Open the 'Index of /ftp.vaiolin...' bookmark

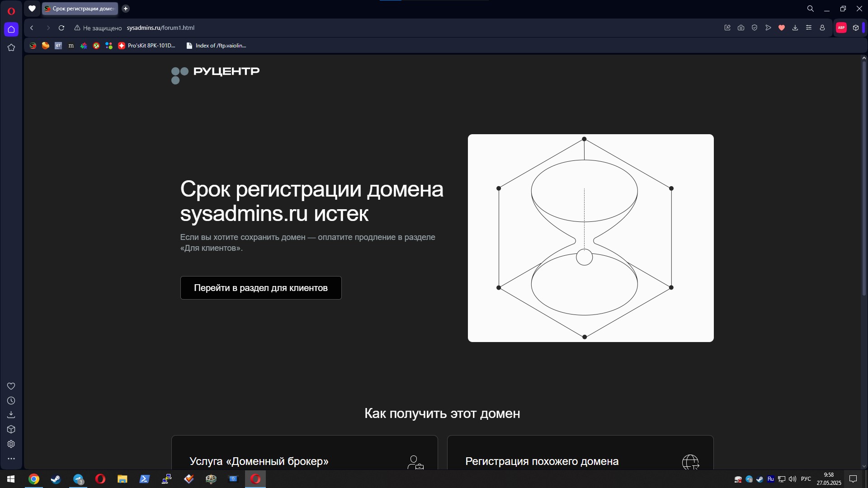tap(217, 46)
